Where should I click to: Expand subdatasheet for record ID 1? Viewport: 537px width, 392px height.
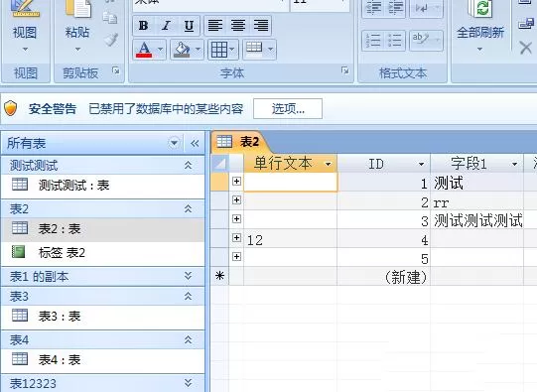tap(236, 181)
